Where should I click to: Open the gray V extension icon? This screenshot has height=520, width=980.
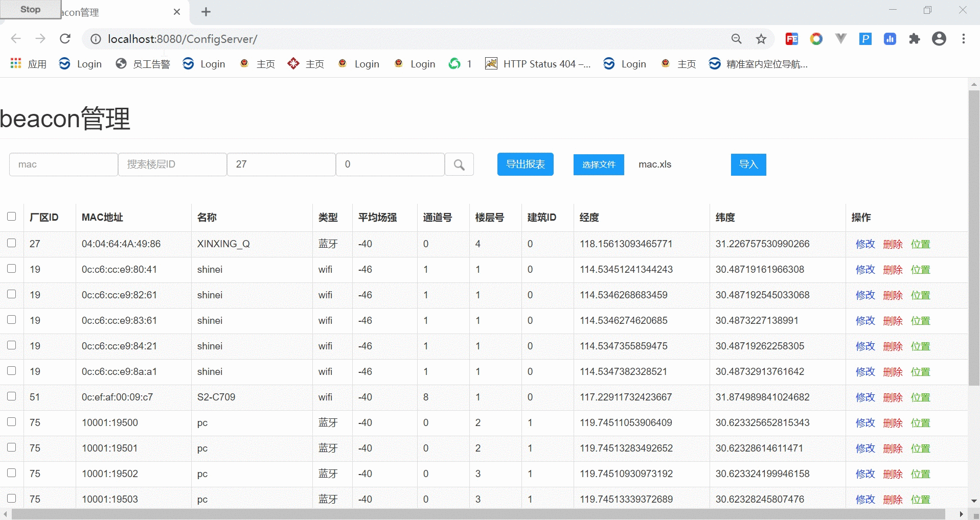tap(841, 39)
